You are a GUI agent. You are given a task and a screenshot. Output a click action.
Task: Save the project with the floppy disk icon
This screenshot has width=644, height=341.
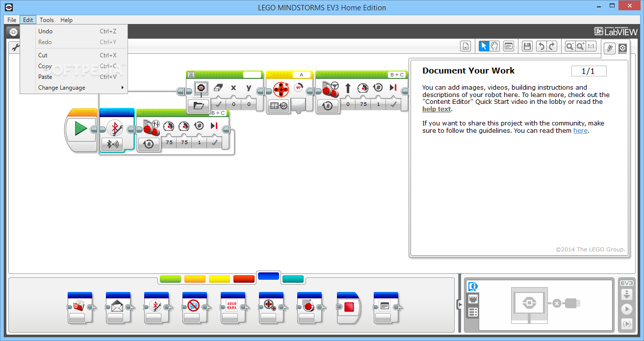[x=527, y=46]
